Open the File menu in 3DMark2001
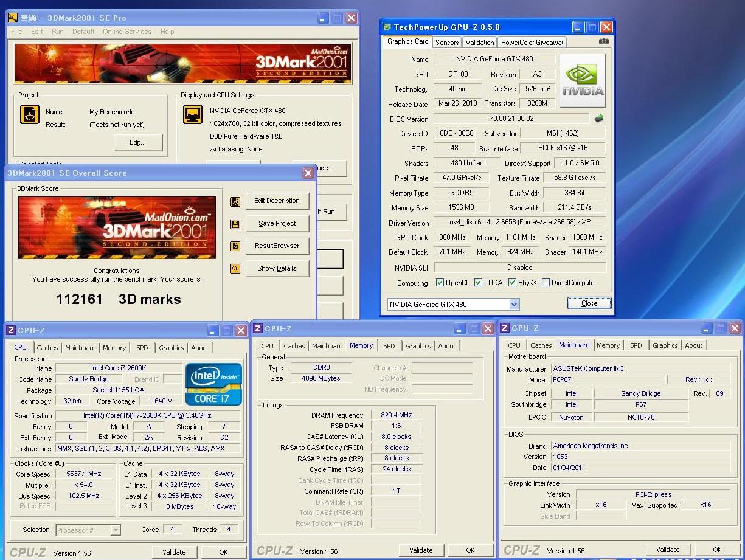 (x=16, y=32)
